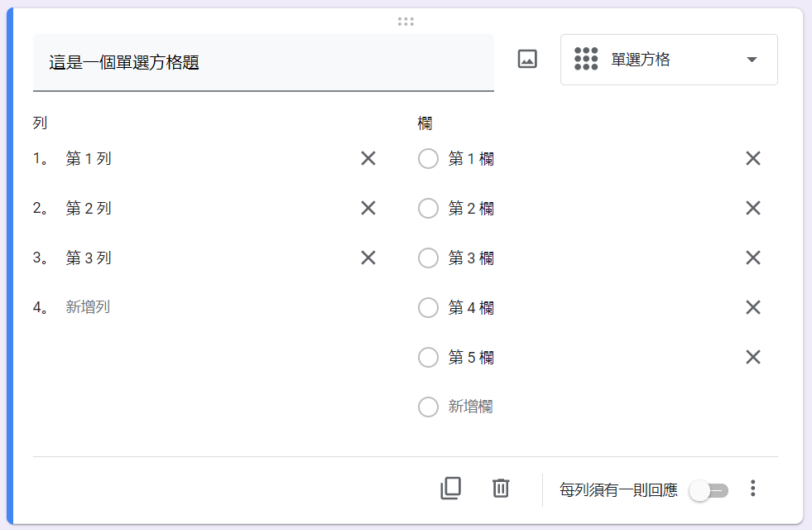Image resolution: width=812 pixels, height=530 pixels.
Task: Remove column 第 5 欄 with its X
Action: tap(753, 357)
